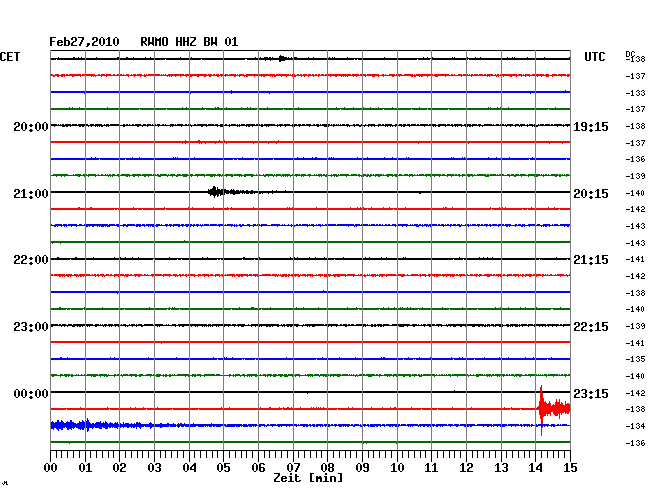Click minute tick label 09 on time axis
This screenshot has height=494, width=650.
[362, 468]
